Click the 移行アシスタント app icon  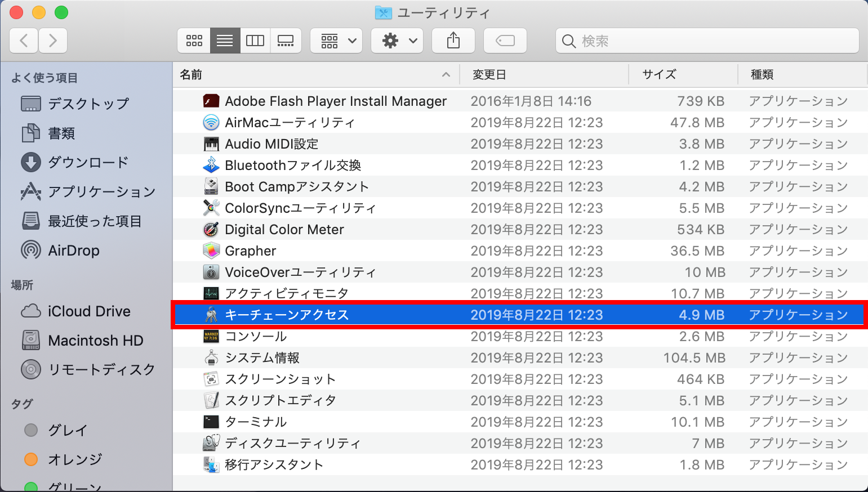[x=211, y=465]
